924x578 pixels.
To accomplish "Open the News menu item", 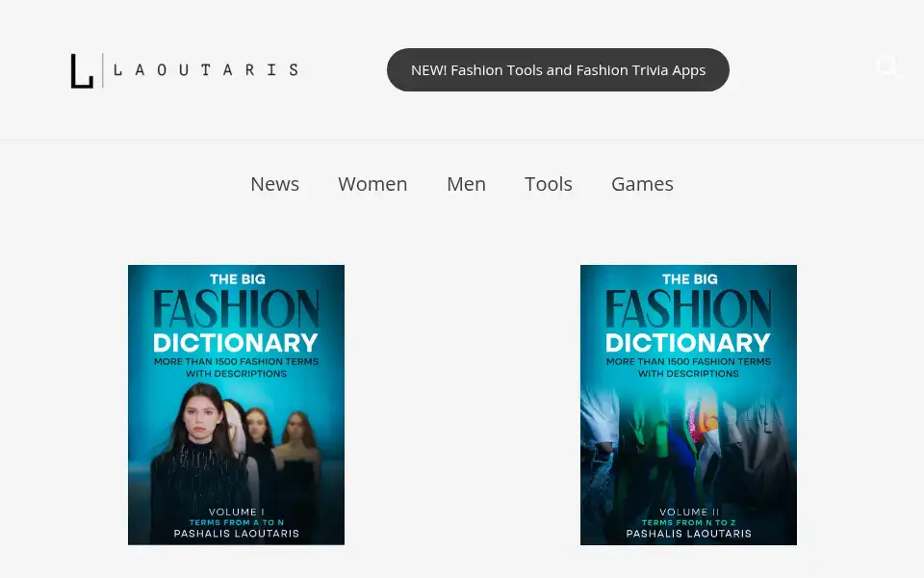I will click(x=274, y=184).
